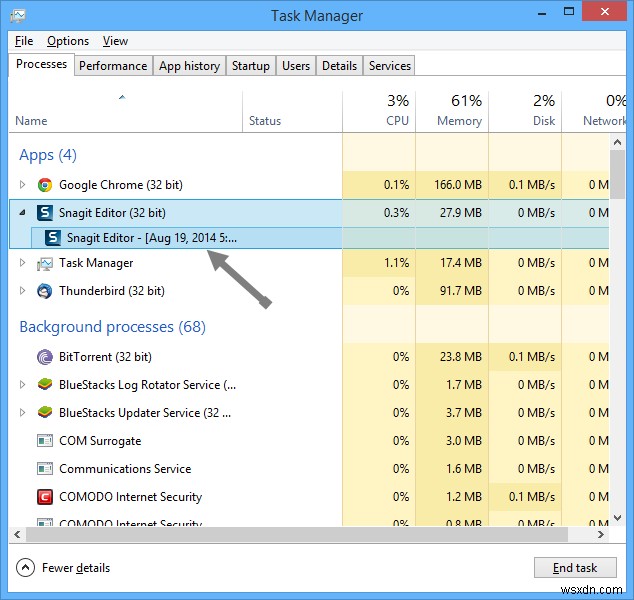Click the Background processes (68) heading
Viewport: 634px width, 600px height.
pos(112,327)
